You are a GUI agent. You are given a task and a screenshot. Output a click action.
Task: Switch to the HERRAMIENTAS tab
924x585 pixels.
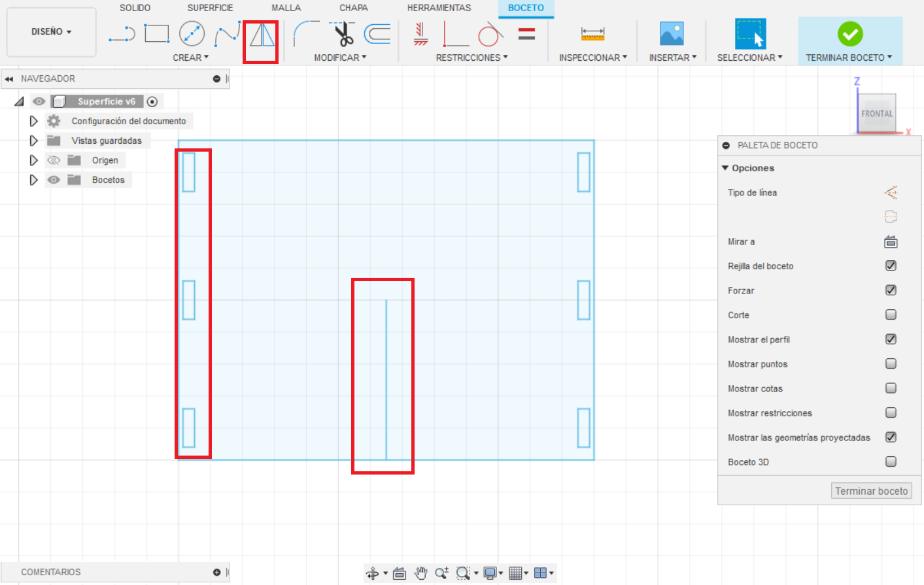[x=439, y=8]
